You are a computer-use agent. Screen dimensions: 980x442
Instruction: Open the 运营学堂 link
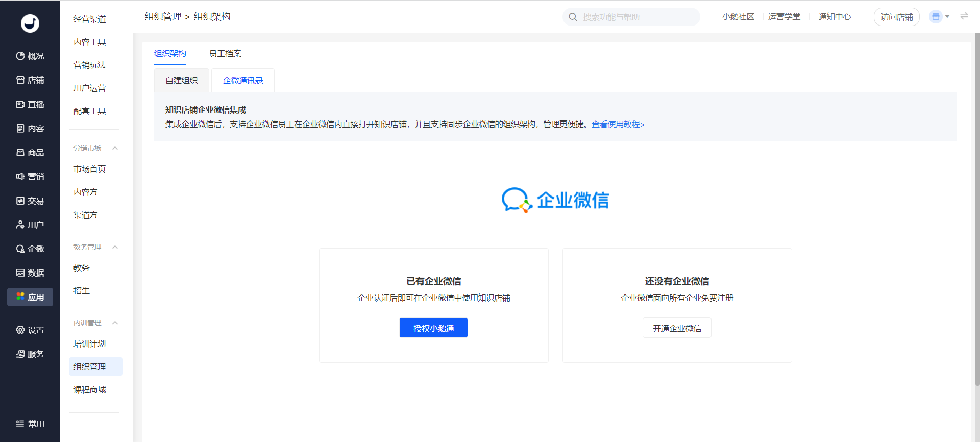(785, 17)
